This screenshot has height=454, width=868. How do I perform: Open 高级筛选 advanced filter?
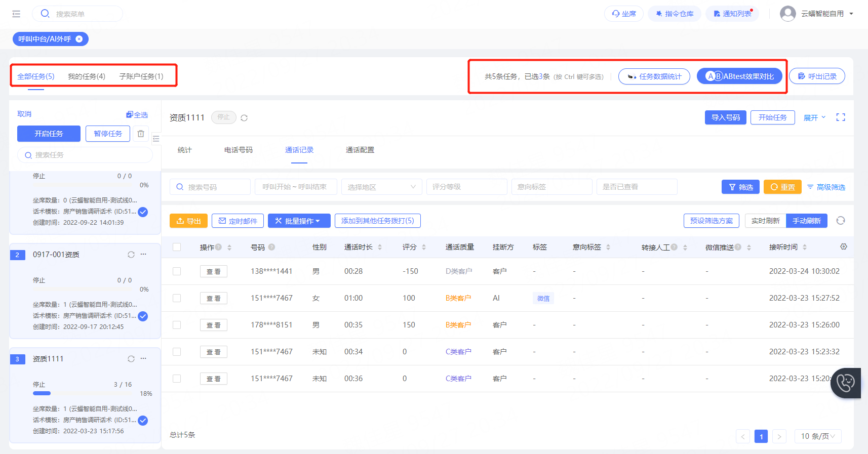click(x=826, y=187)
